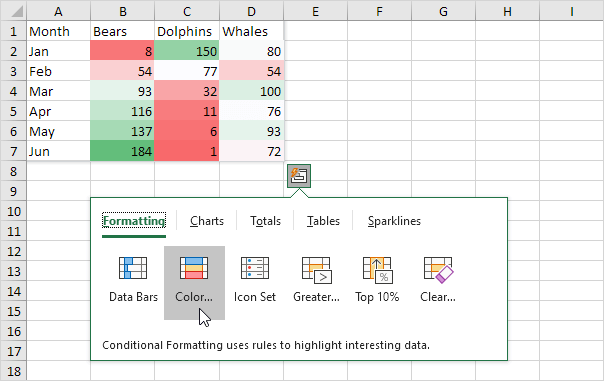Select row 2 header
The width and height of the screenshot is (604, 381).
13,51
